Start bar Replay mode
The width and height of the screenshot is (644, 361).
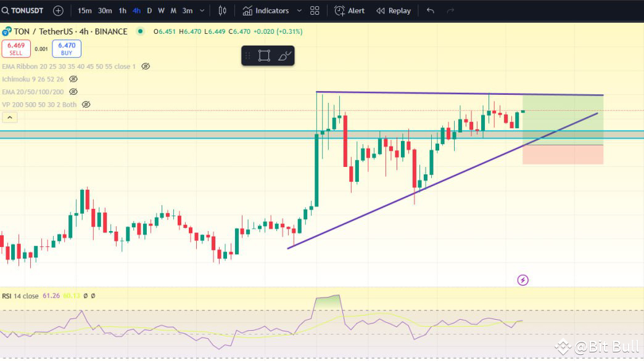pyautogui.click(x=393, y=10)
